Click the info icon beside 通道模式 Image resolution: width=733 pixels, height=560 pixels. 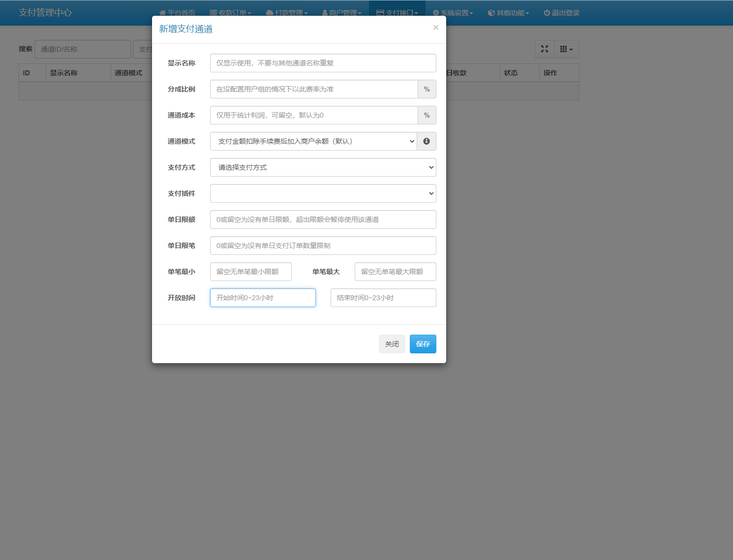(427, 141)
